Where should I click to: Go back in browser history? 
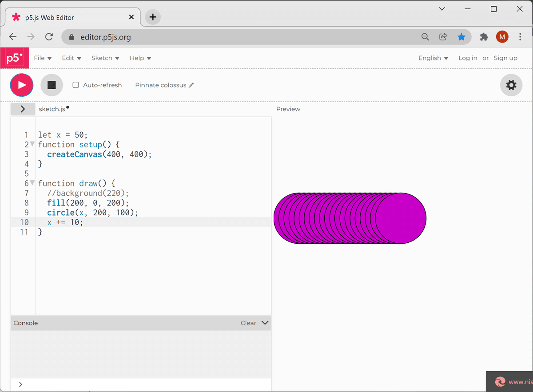point(13,37)
